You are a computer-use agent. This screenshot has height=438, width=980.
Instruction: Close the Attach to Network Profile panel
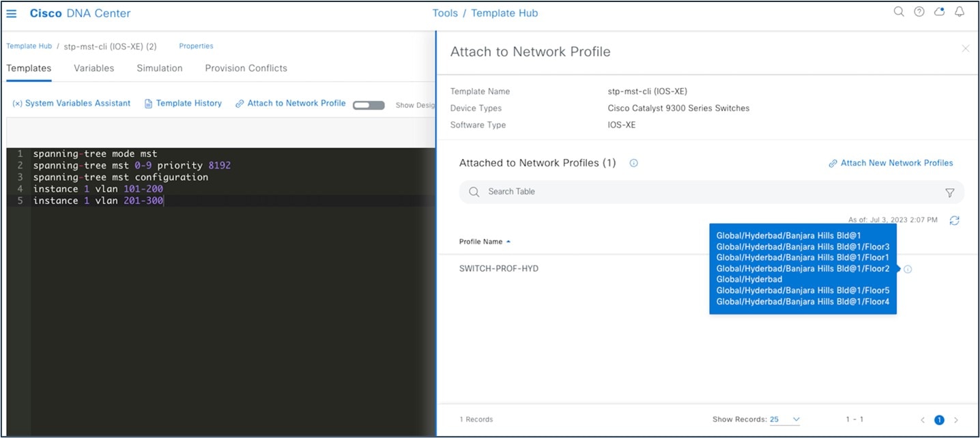(965, 48)
